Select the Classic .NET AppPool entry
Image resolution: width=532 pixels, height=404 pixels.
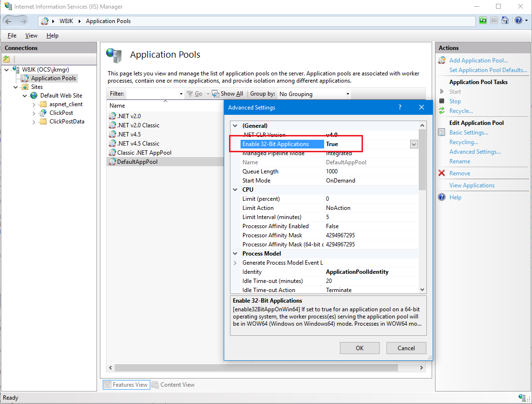tap(144, 153)
